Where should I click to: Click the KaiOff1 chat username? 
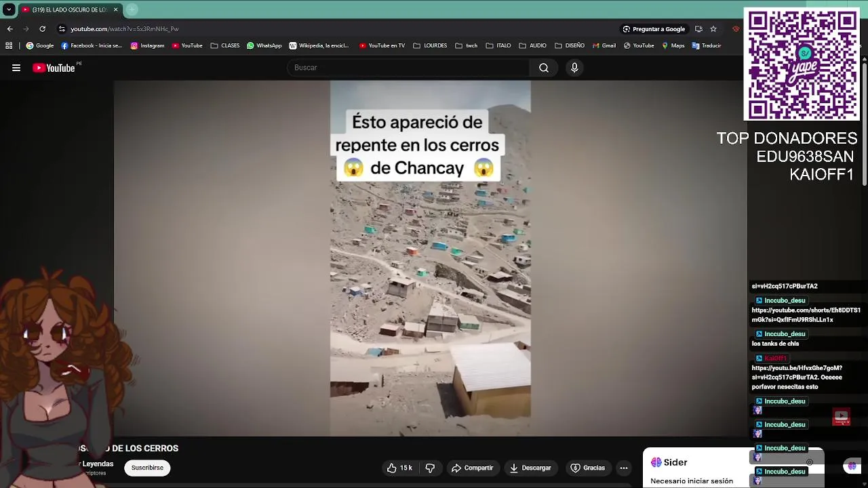click(x=775, y=359)
